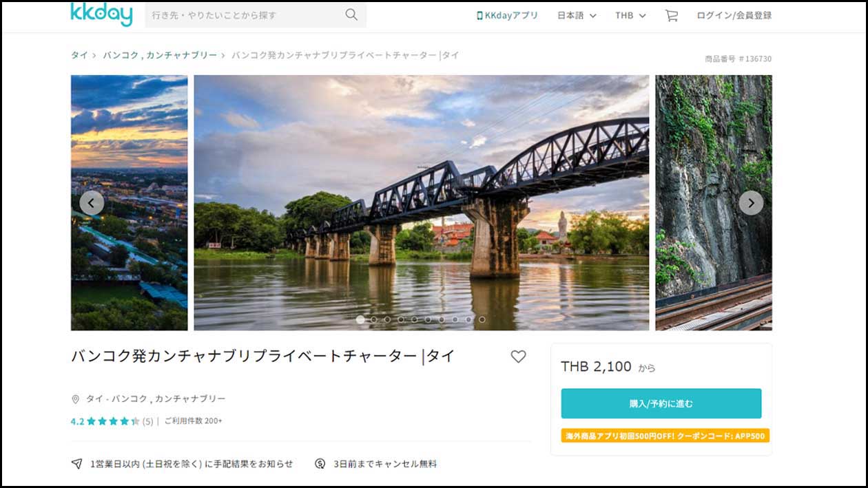Image resolution: width=868 pixels, height=488 pixels.
Task: Show the next photo with right arrow
Action: click(x=751, y=203)
